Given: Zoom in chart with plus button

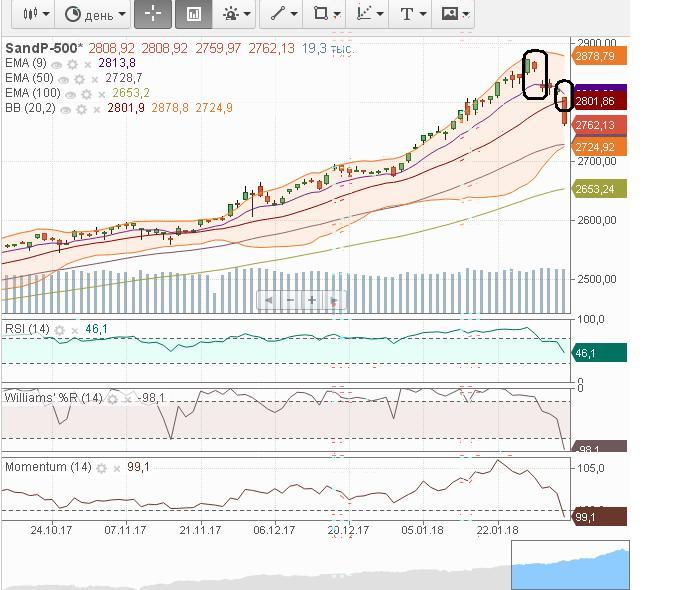Looking at the screenshot, I should 312,300.
